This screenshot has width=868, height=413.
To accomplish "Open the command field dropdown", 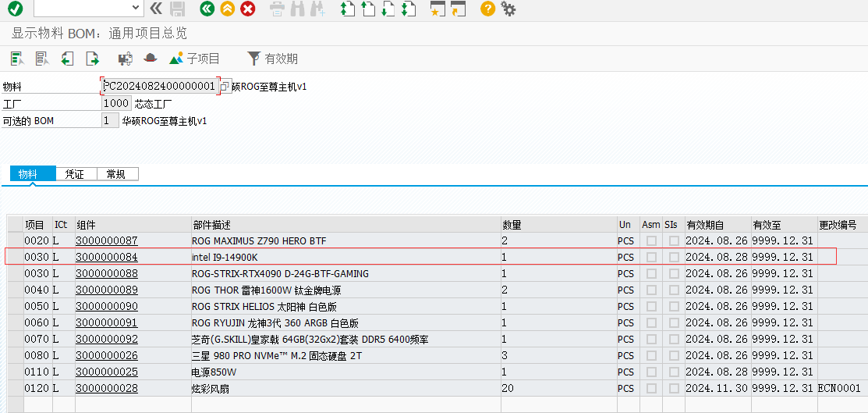I will pyautogui.click(x=136, y=7).
